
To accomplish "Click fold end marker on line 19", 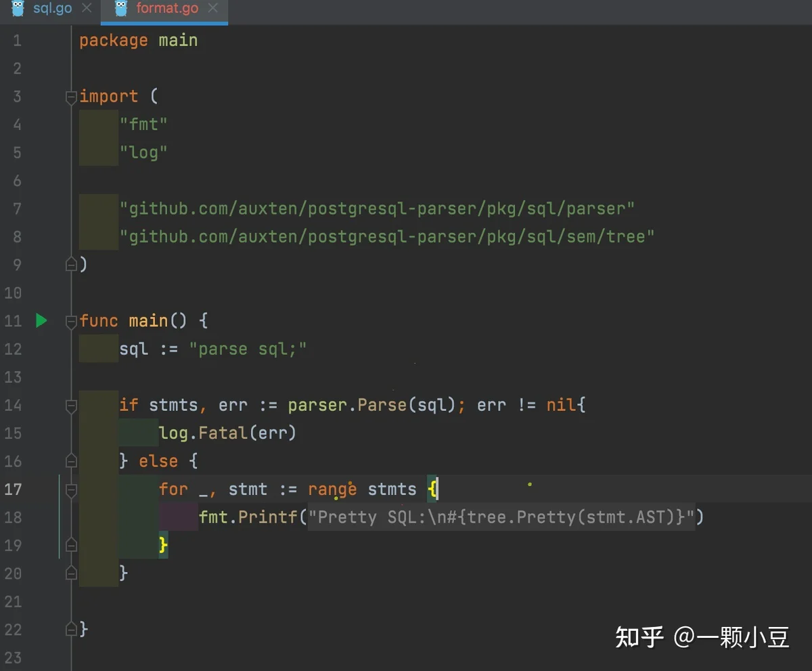I will click(x=71, y=545).
